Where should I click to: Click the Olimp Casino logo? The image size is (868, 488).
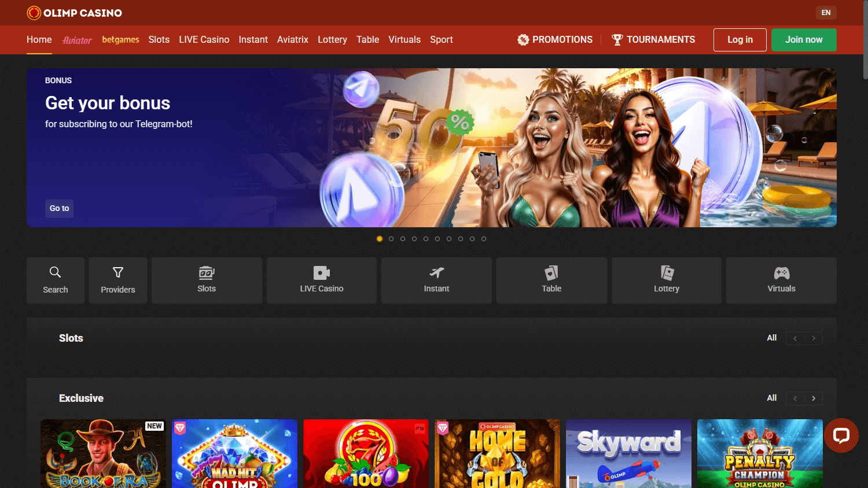pyautogui.click(x=74, y=12)
